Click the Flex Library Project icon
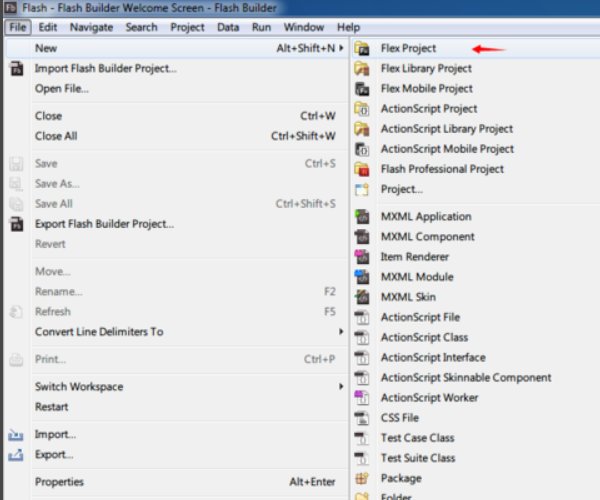 pos(362,68)
